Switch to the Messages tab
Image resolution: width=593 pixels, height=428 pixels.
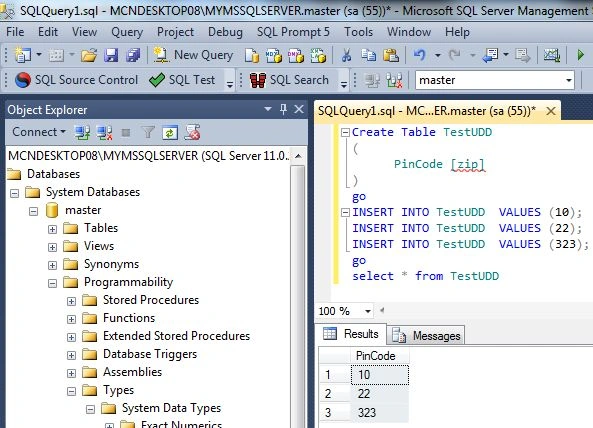coord(427,335)
